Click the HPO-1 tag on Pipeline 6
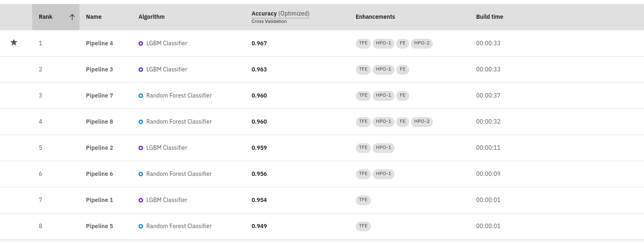This screenshot has height=242, width=644. (x=383, y=174)
